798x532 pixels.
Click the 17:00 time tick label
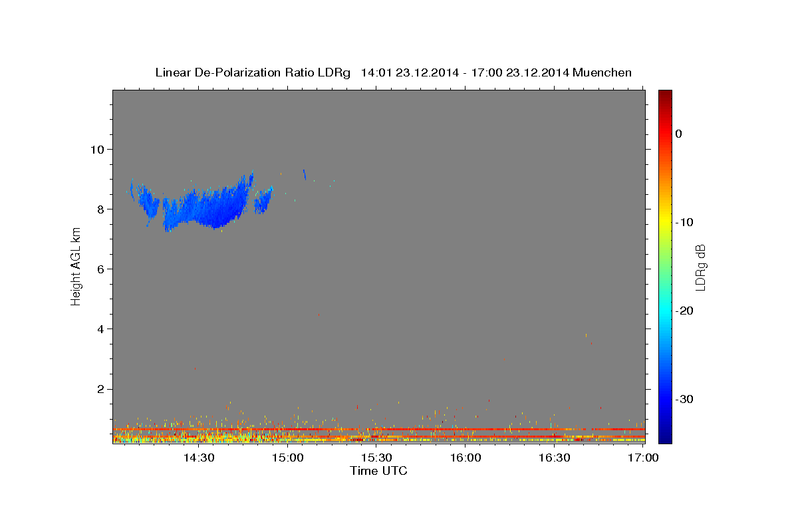(x=644, y=458)
